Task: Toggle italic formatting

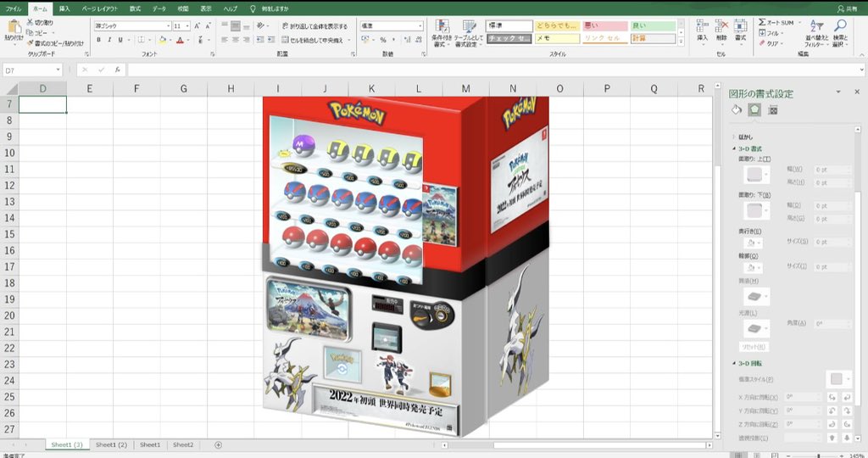Action: [109, 40]
